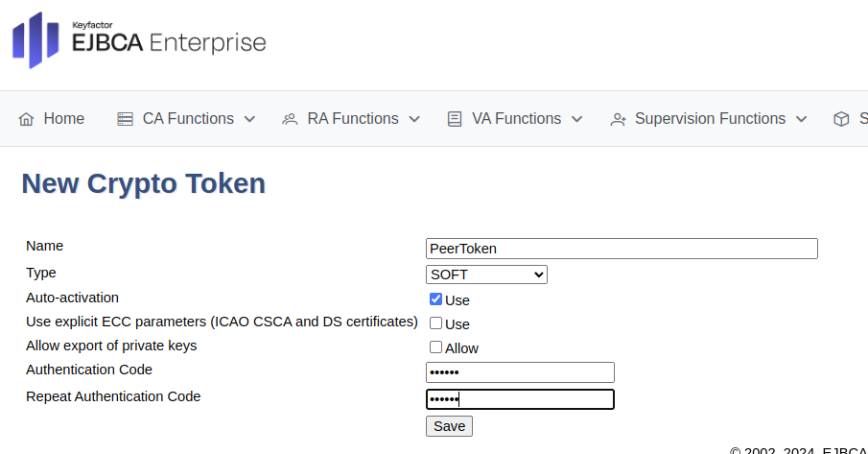Focus the Authentication Code password field
Image resolution: width=868 pixels, height=454 pixels.
click(x=520, y=372)
